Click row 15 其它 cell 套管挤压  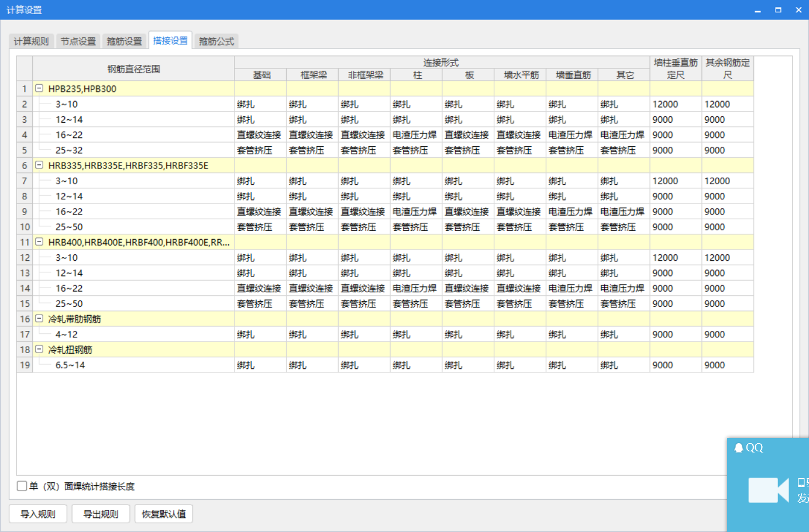[x=624, y=303]
